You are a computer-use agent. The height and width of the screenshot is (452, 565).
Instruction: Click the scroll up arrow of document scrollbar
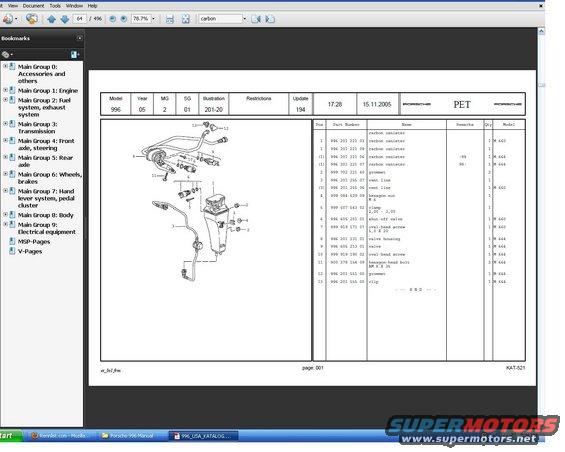point(541,32)
